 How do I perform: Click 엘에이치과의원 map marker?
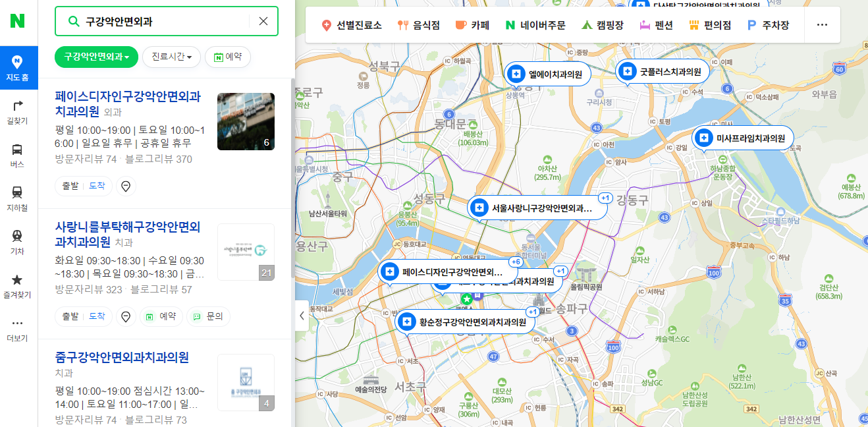[547, 74]
